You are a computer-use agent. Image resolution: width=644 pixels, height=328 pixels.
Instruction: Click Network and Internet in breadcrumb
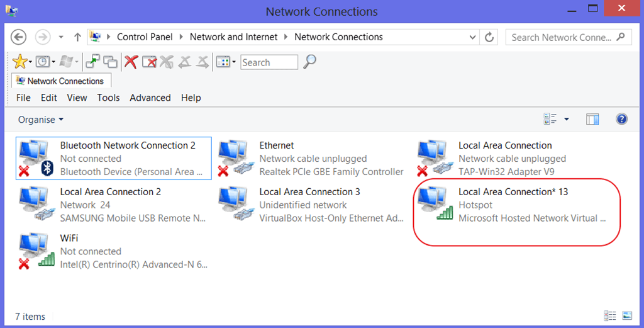pos(233,37)
